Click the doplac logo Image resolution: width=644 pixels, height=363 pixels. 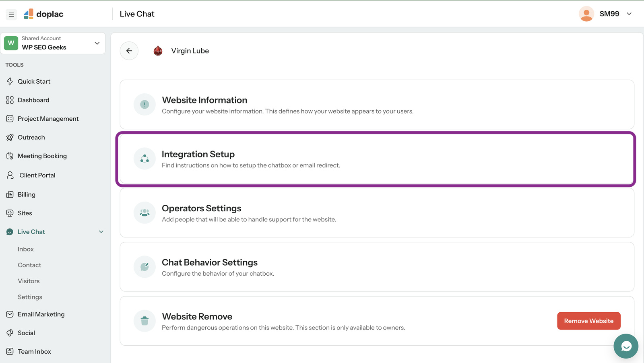43,14
